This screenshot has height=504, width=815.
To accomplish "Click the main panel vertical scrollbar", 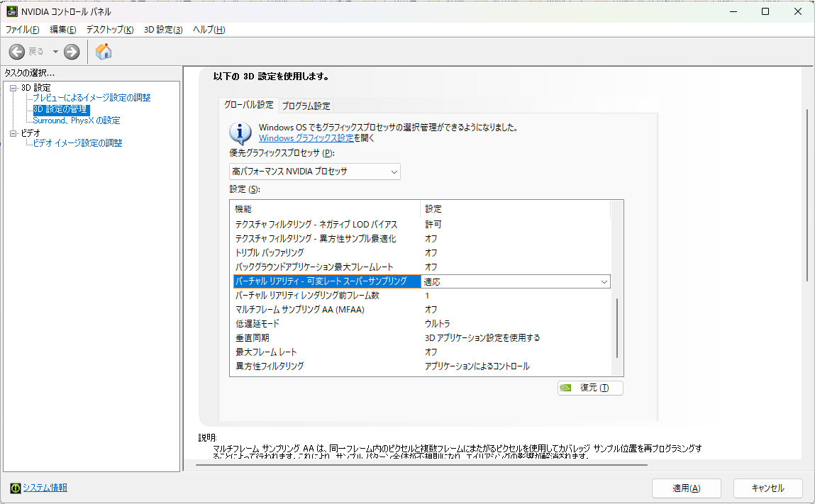I will [807, 196].
